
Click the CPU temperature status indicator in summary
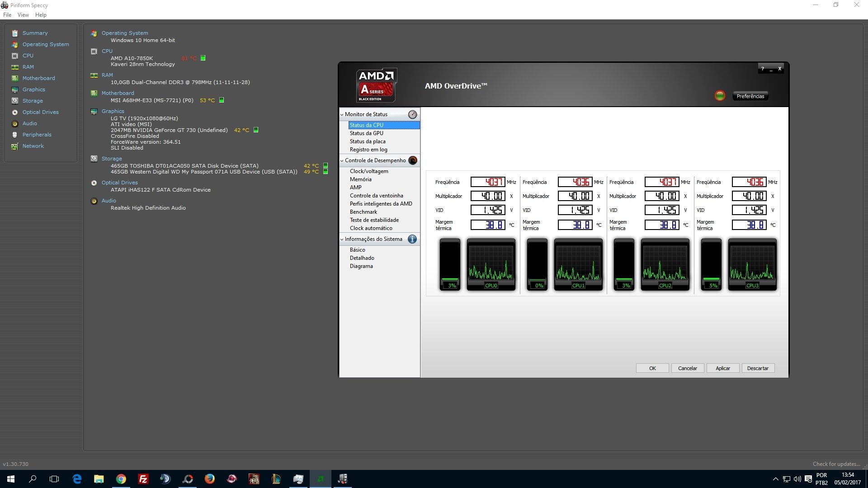coord(203,58)
